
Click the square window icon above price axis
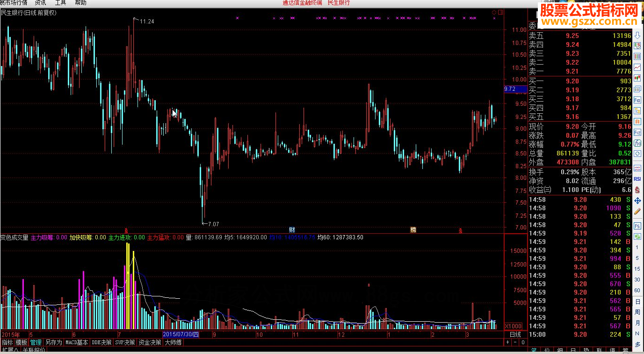pyautogui.click(x=500, y=13)
